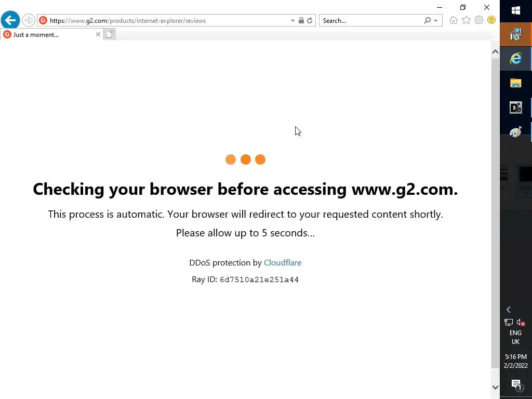Click the smiley feedback icon
The width and height of the screenshot is (532, 399).
[491, 20]
